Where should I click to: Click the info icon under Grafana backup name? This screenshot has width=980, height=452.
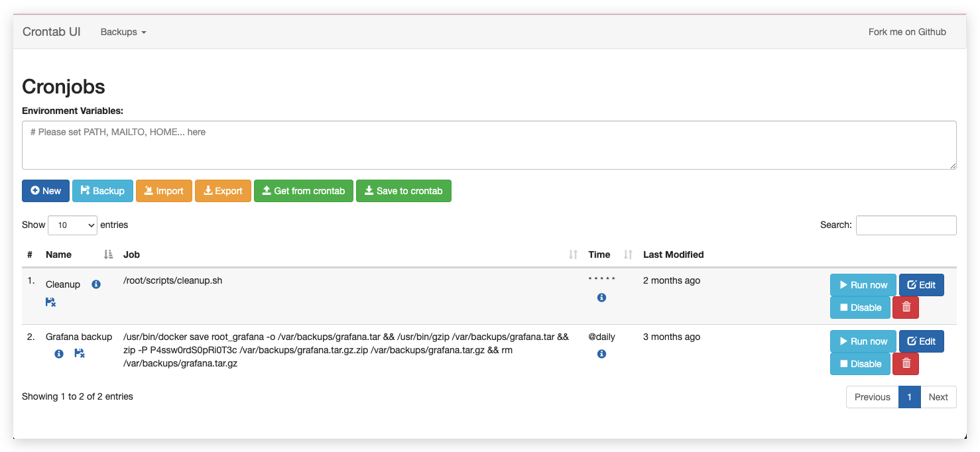[59, 353]
